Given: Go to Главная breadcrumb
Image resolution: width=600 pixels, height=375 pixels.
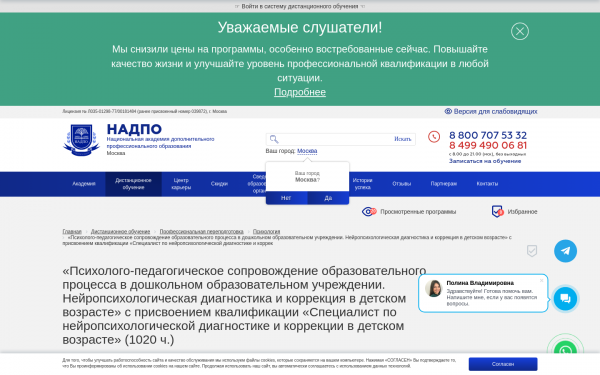Looking at the screenshot, I should tap(72, 232).
